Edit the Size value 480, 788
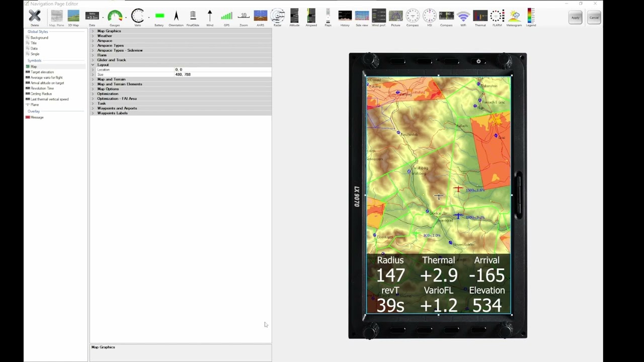This screenshot has height=362, width=644. [222, 74]
